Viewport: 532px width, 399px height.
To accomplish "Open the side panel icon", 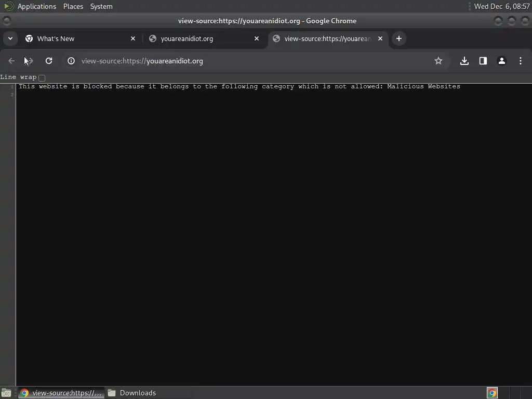I will (x=483, y=61).
